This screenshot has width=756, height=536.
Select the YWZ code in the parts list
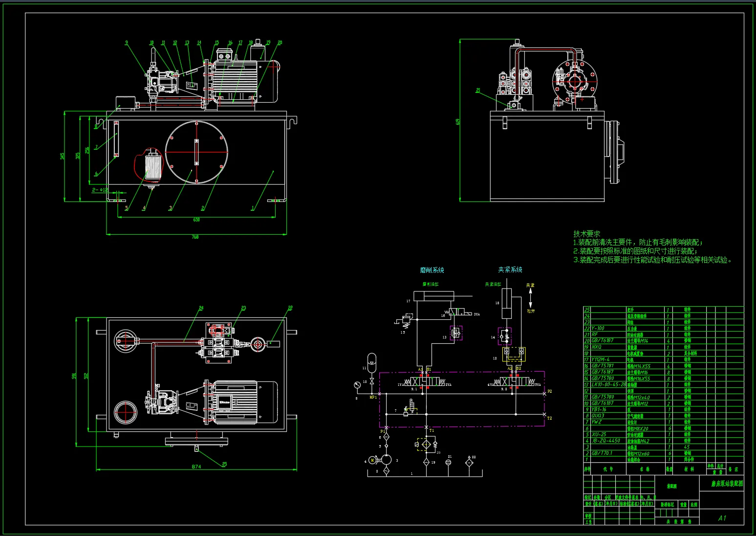coord(596,422)
